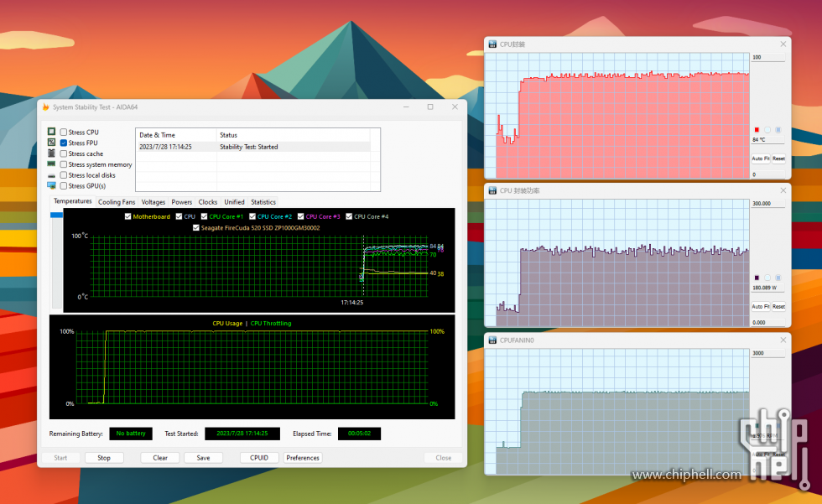
Task: Click the Save button
Action: 203,458
